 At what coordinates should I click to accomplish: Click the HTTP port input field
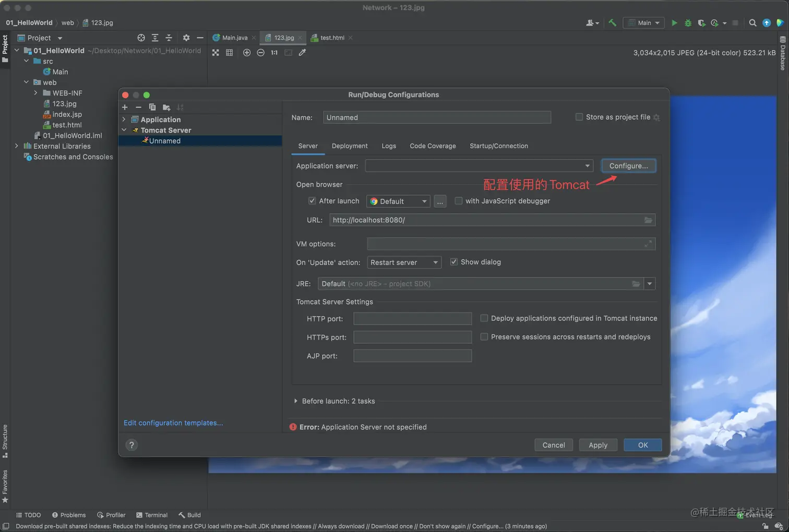click(413, 319)
